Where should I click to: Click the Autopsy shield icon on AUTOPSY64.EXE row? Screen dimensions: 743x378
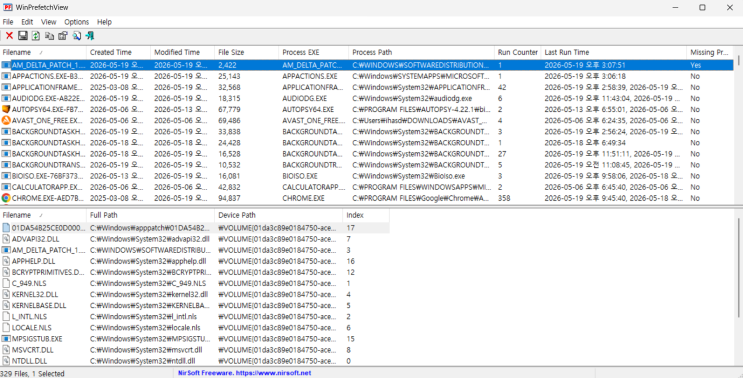click(6, 109)
